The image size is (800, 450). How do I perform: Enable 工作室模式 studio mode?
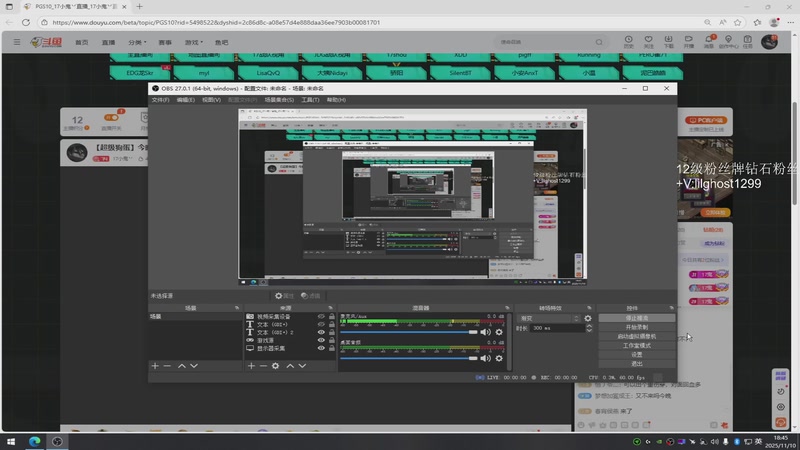(x=637, y=345)
